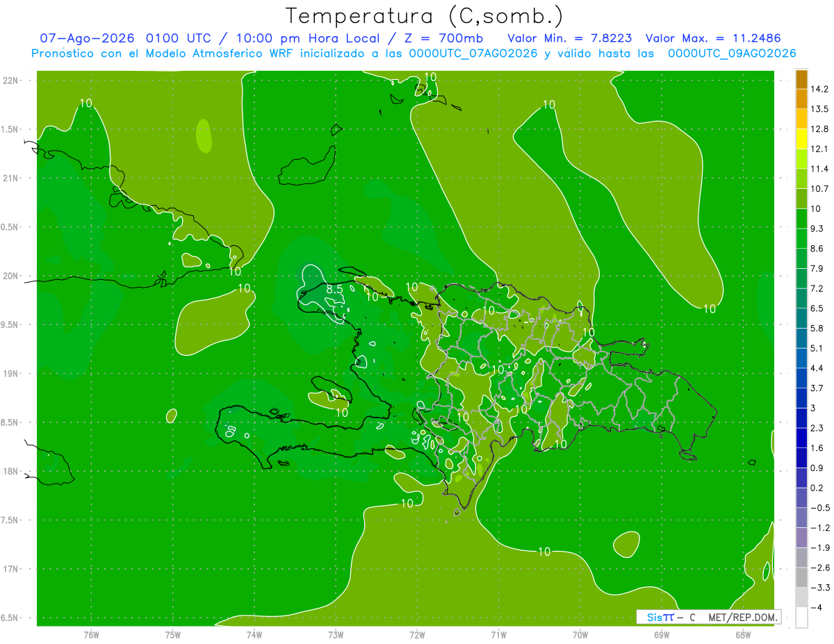Screen dimensions: 834x644
Task: Click the "17N" latitude label
Action: click(10, 569)
